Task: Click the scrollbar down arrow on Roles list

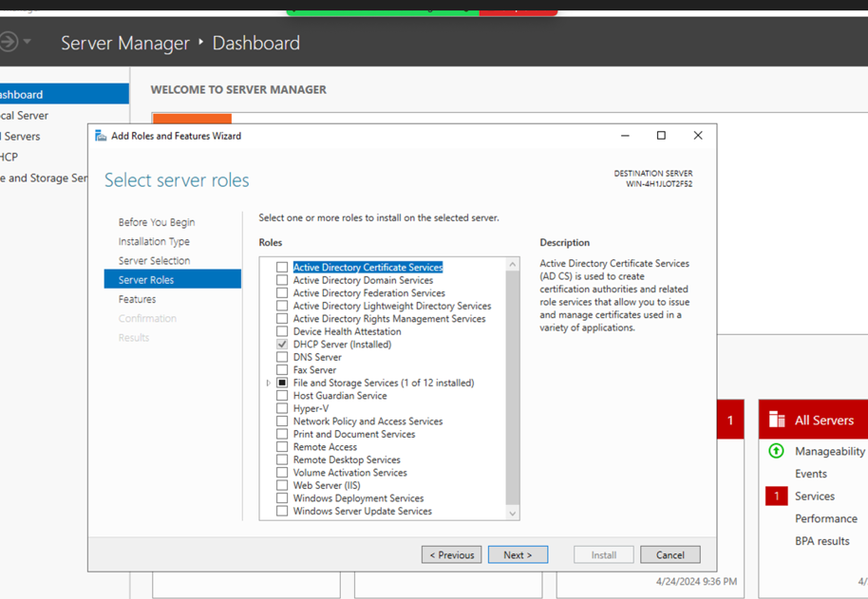Action: click(x=513, y=513)
